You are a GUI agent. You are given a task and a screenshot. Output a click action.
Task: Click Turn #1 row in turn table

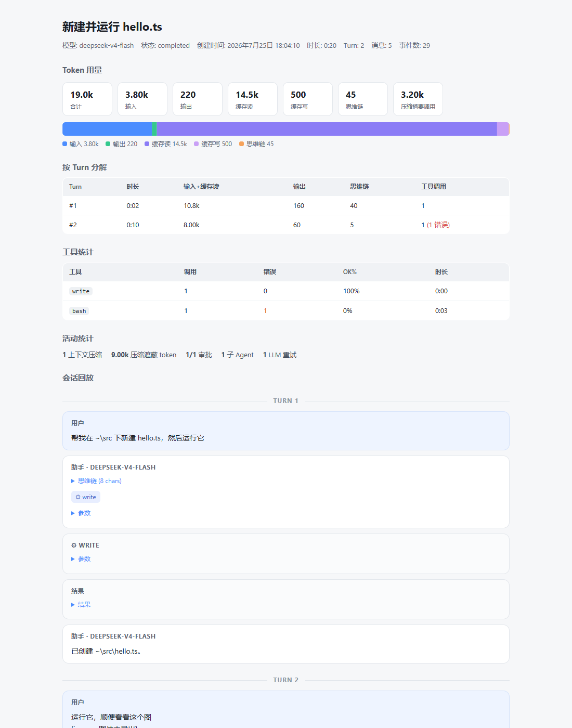(x=286, y=205)
